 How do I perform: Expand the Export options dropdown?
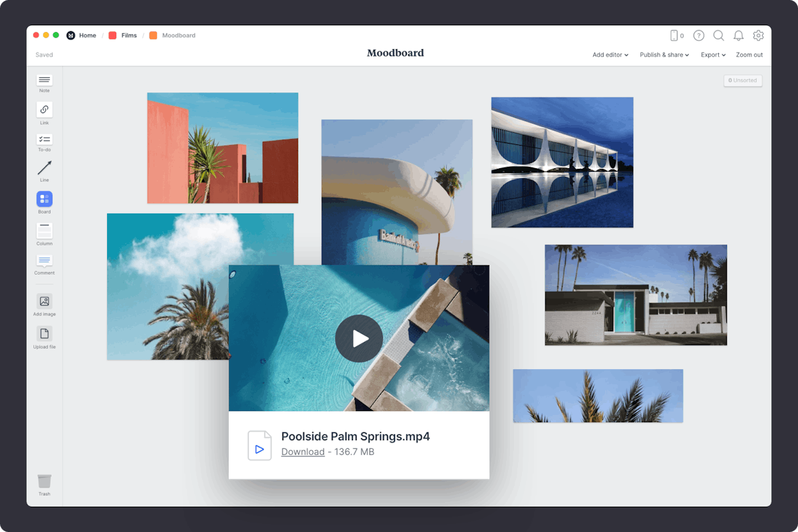[x=713, y=55]
